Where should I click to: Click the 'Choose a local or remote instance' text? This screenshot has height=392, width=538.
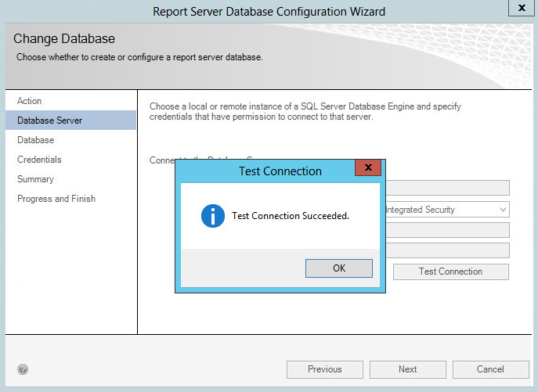tap(305, 111)
